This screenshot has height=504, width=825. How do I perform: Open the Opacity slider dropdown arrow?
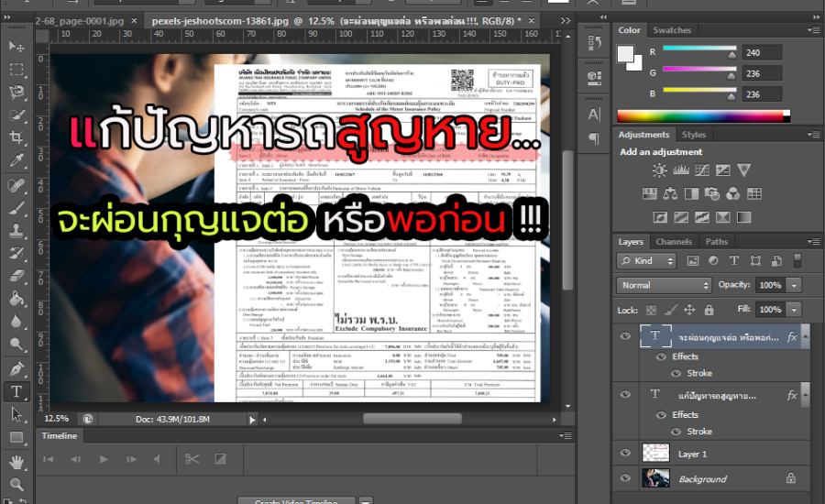click(x=793, y=285)
